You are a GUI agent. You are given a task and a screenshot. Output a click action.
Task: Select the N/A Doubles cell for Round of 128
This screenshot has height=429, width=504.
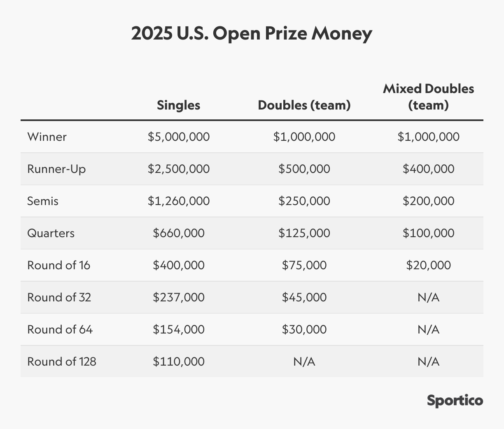tap(304, 361)
